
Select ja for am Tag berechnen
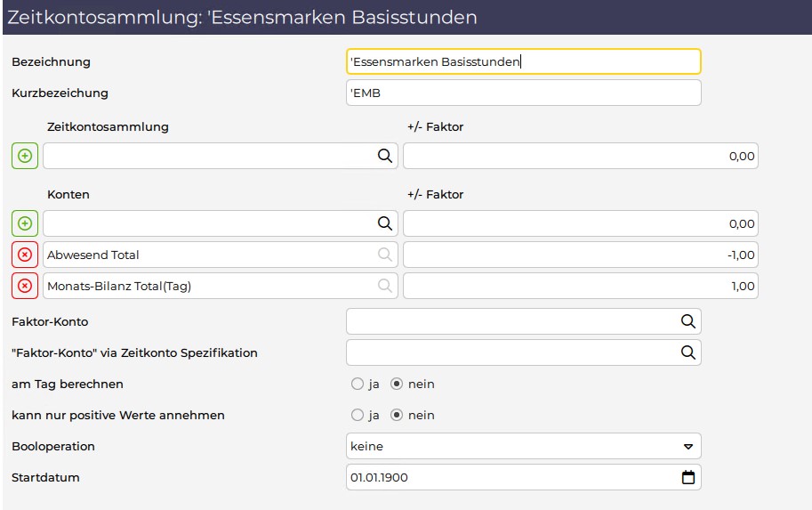[358, 384]
